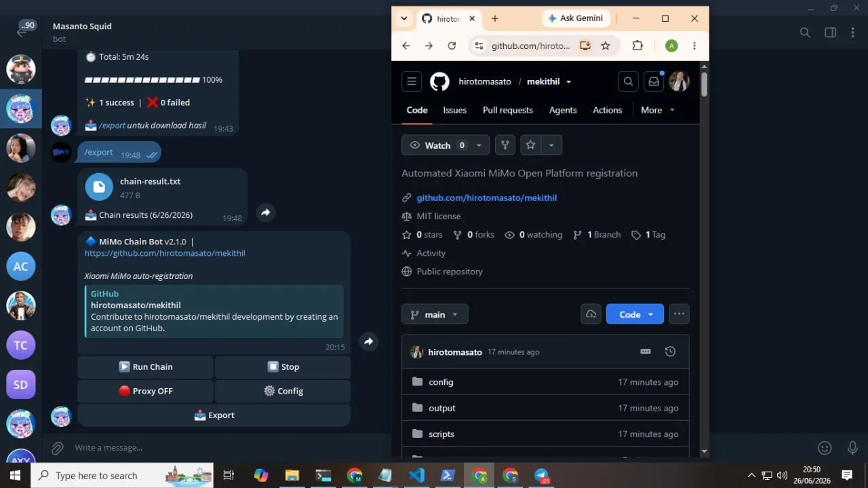The width and height of the screenshot is (868, 488).
Task: Star the mekithil repository
Action: 531,145
